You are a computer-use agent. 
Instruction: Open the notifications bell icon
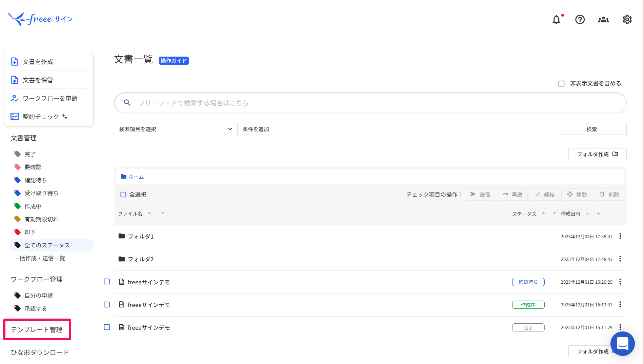pos(556,20)
